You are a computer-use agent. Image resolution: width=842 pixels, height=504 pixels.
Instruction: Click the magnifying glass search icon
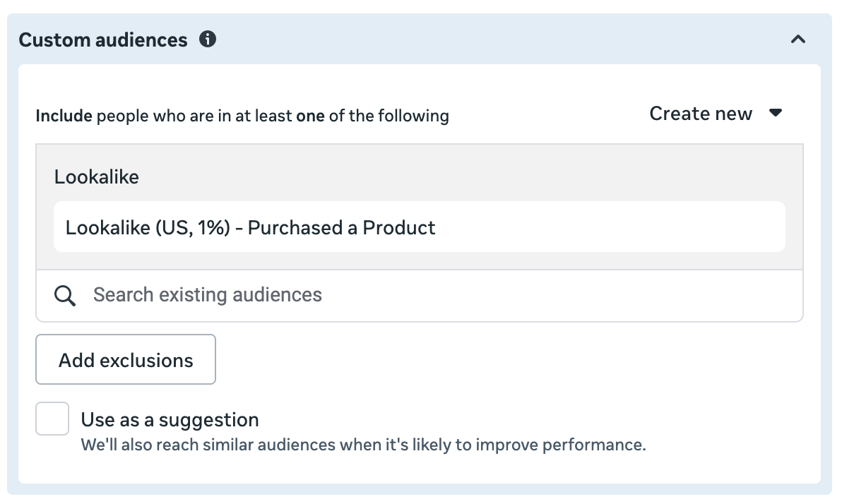(x=65, y=295)
